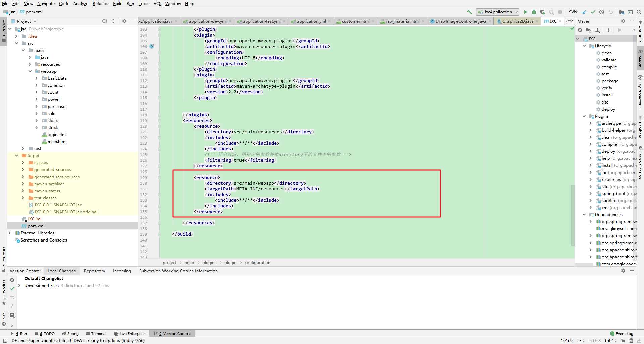644x344 pixels.
Task: Expand the basicData folder
Action: (37, 78)
